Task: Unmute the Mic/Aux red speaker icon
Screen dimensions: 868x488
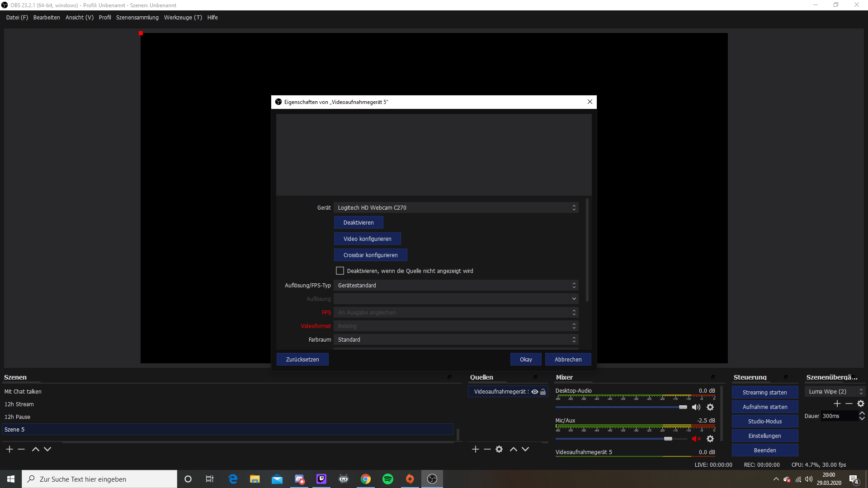Action: tap(696, 439)
